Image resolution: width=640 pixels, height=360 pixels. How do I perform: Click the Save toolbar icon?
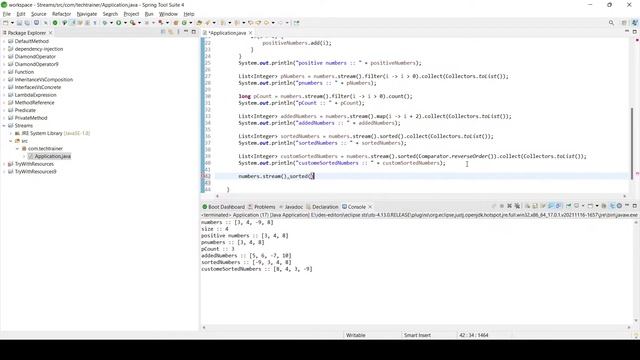(x=19, y=23)
